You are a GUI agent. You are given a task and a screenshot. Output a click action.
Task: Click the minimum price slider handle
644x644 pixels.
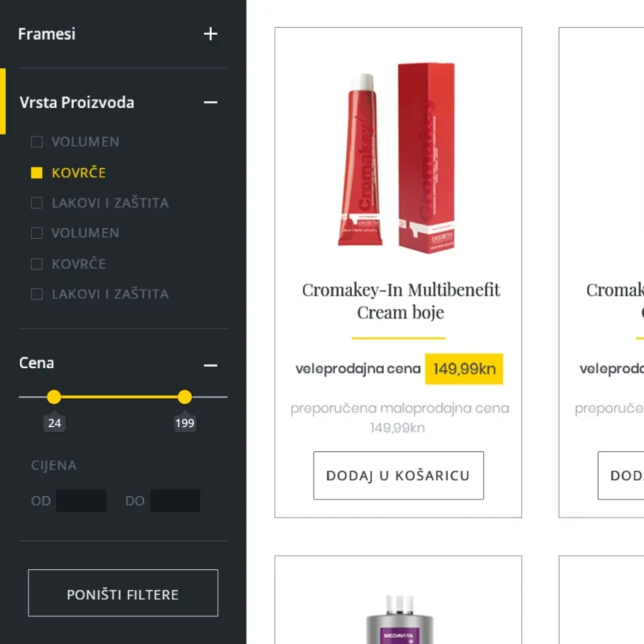[x=54, y=397]
